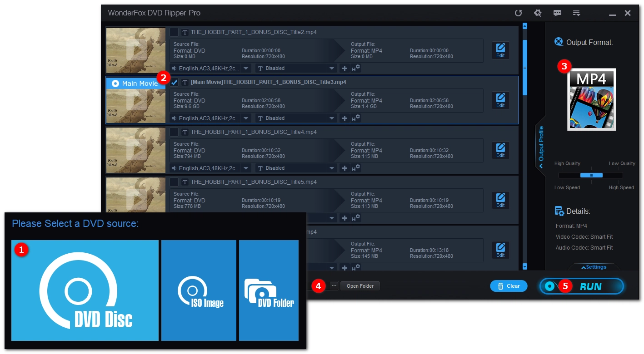Open DVD Disc source
The height and width of the screenshot is (354, 644).
coord(85,290)
